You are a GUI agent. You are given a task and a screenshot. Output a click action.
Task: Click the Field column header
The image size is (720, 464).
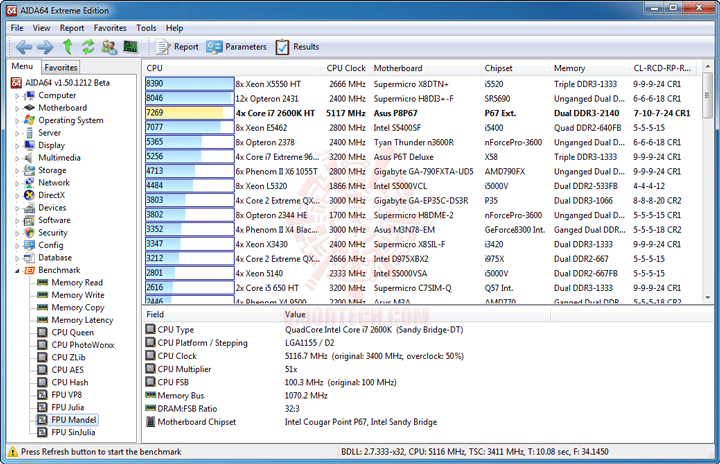pos(211,314)
